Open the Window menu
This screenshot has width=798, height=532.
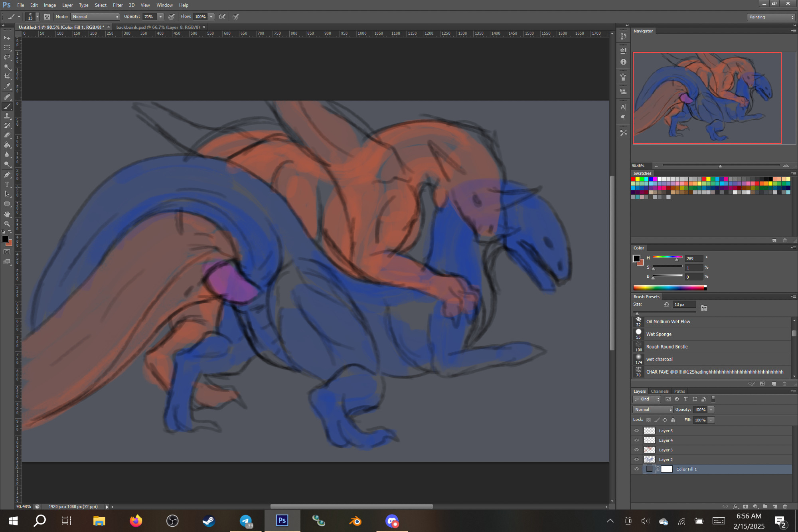164,5
